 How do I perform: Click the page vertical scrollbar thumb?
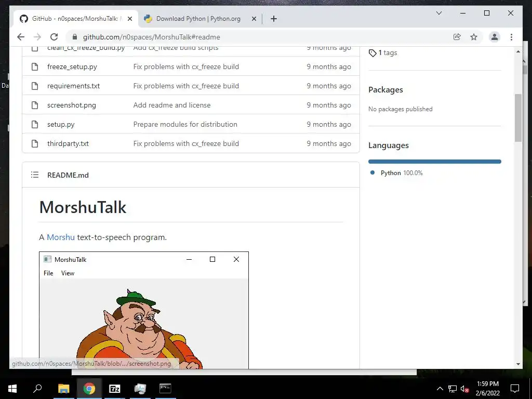point(518,118)
